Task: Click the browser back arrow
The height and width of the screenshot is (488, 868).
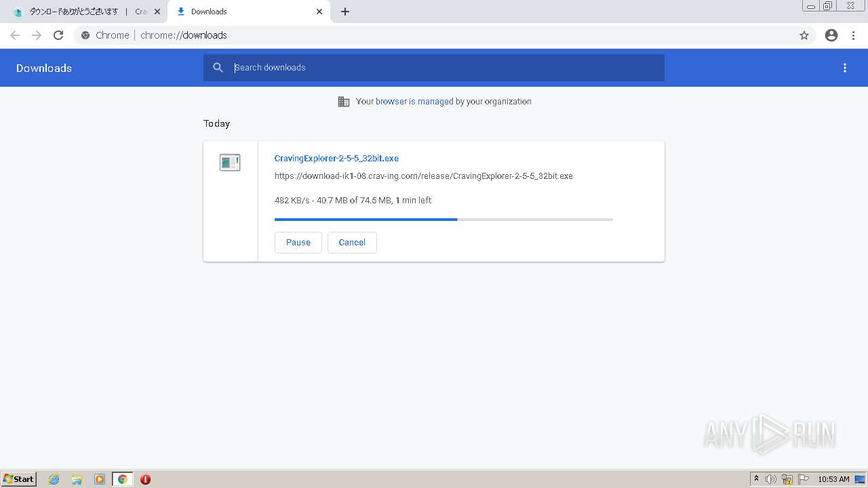Action: tap(15, 35)
